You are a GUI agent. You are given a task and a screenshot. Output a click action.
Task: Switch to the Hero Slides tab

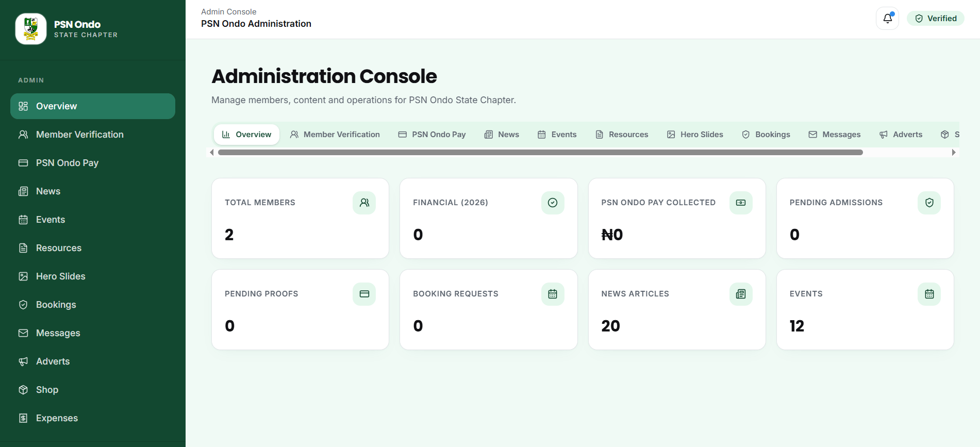(695, 135)
